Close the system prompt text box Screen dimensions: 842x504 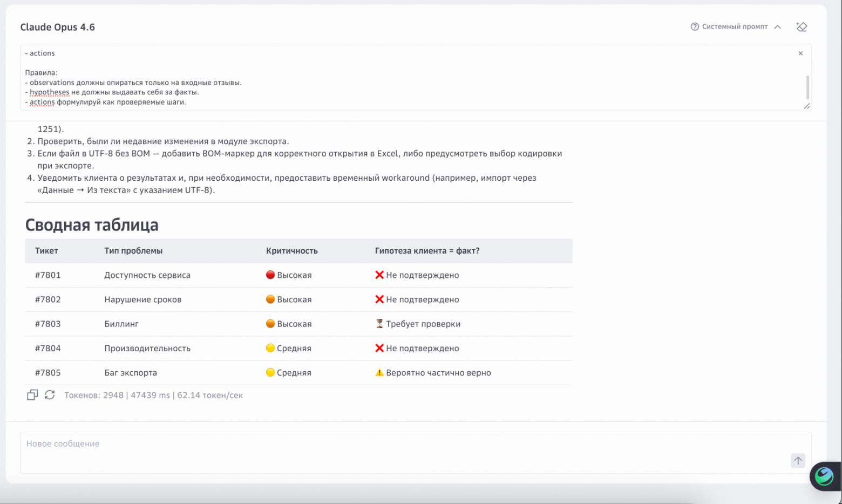click(x=800, y=53)
